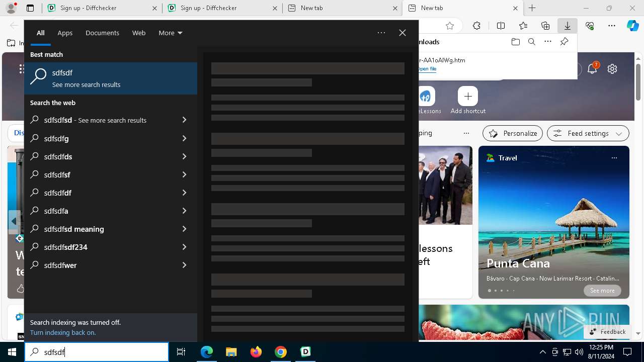Click the volume icon in system tray
644x362 pixels.
coord(579,352)
